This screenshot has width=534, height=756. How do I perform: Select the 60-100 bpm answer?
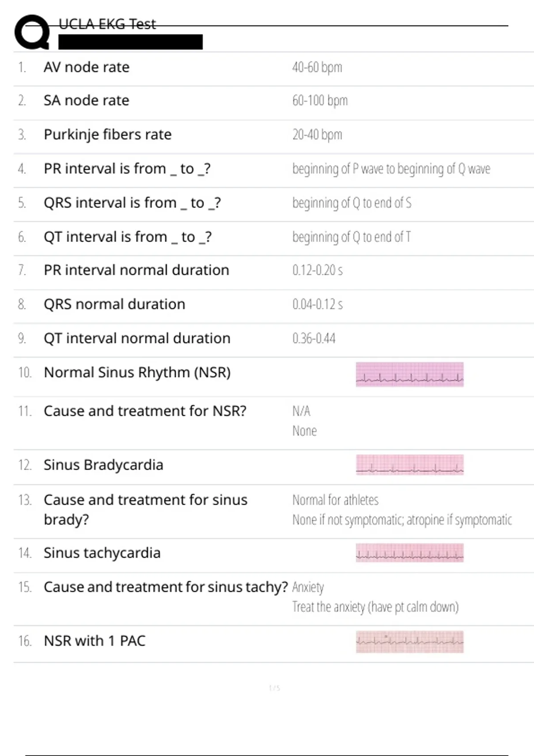[x=320, y=101]
